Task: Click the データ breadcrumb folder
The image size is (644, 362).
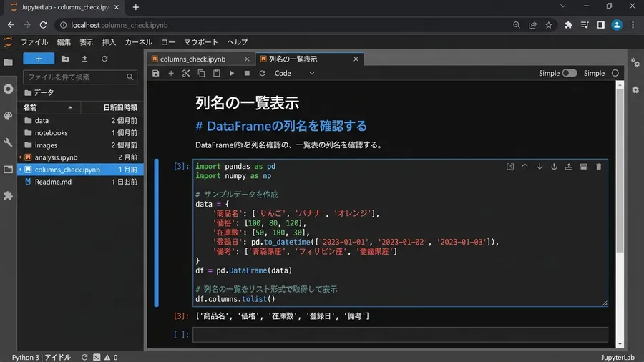Action: pos(39,93)
